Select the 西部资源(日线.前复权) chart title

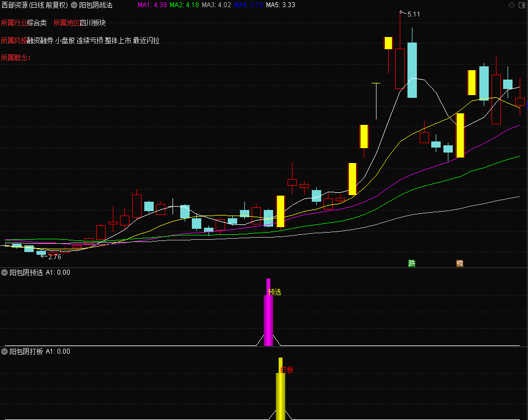[35, 5]
